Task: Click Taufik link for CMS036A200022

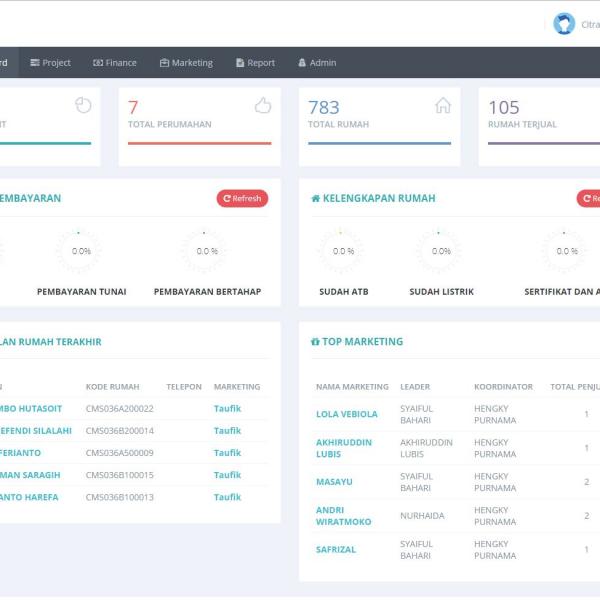Action: (x=227, y=409)
